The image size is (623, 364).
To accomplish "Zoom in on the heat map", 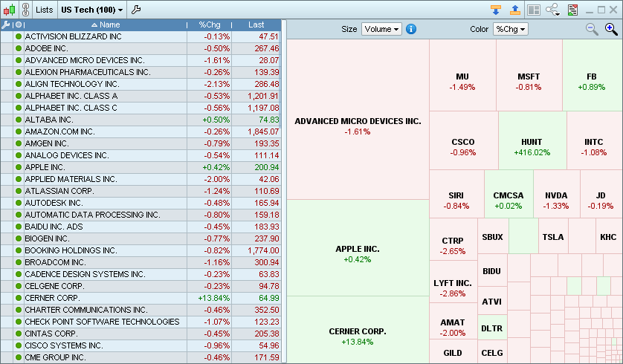I will 611,29.
